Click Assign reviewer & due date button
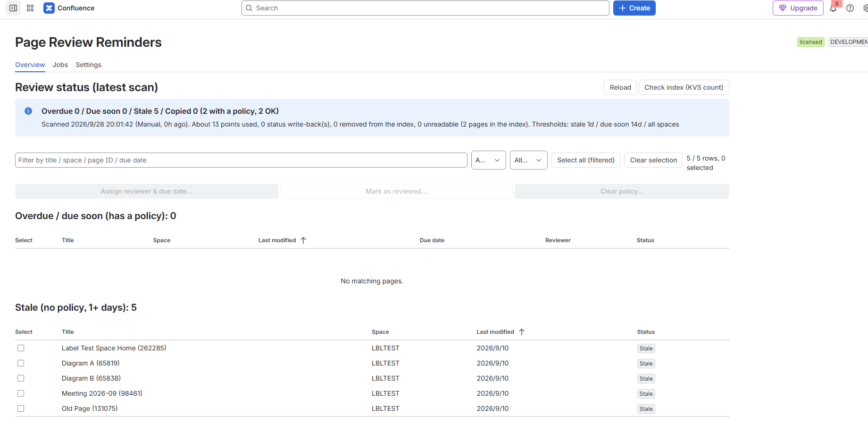The height and width of the screenshot is (425, 868). click(147, 191)
